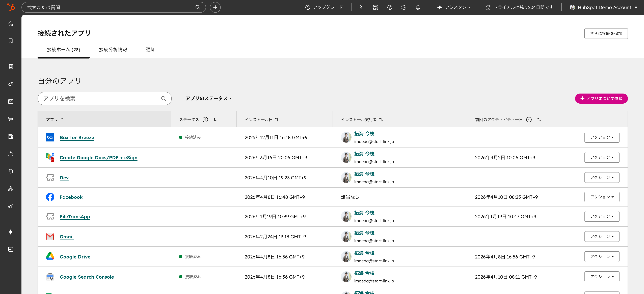This screenshot has width=644, height=294.
Task: Select the bookmarks icon in the sidebar
Action: tap(11, 41)
